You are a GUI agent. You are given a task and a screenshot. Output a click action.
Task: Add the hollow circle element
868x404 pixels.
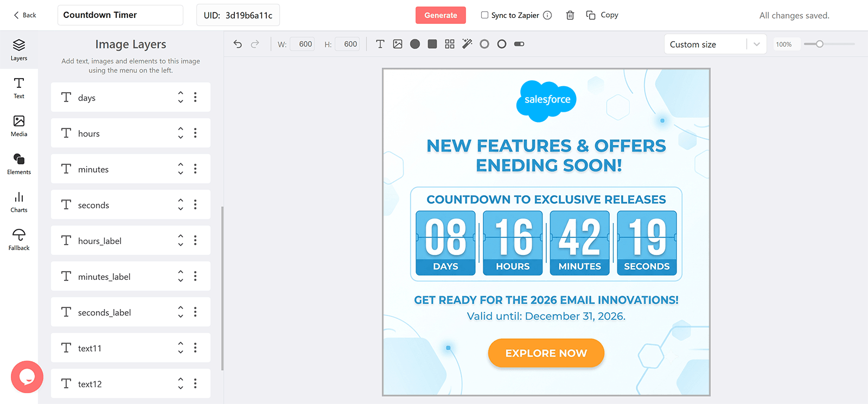coord(502,44)
